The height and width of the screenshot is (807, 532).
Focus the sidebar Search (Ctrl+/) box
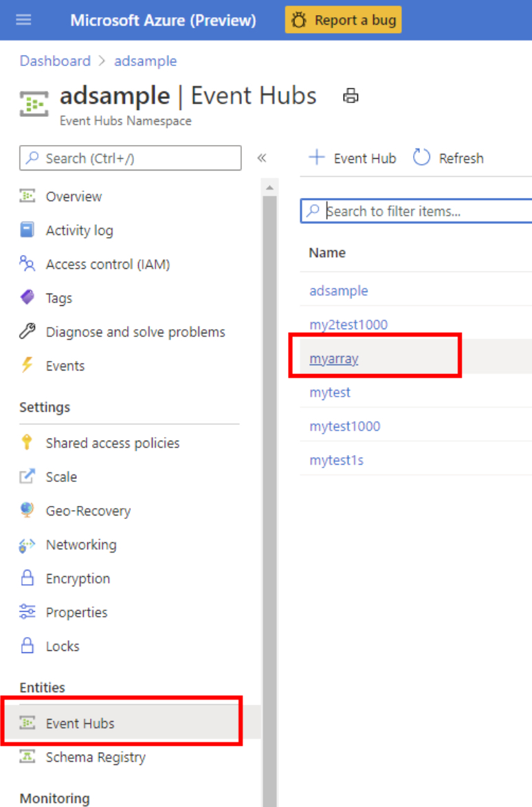coord(131,158)
